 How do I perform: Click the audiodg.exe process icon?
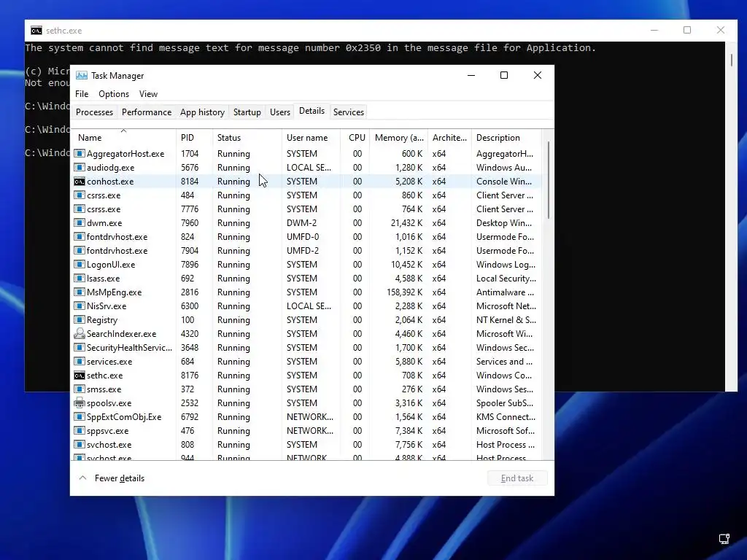[79, 168]
